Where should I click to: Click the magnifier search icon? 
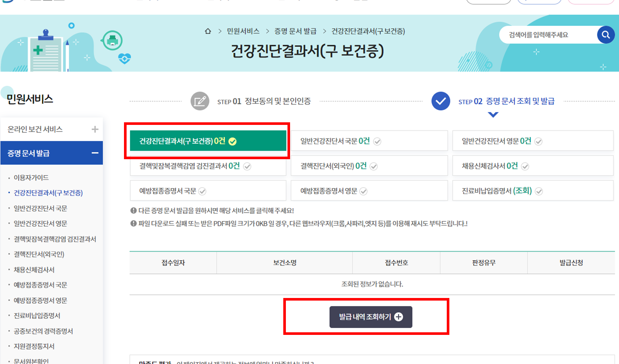[x=605, y=35]
